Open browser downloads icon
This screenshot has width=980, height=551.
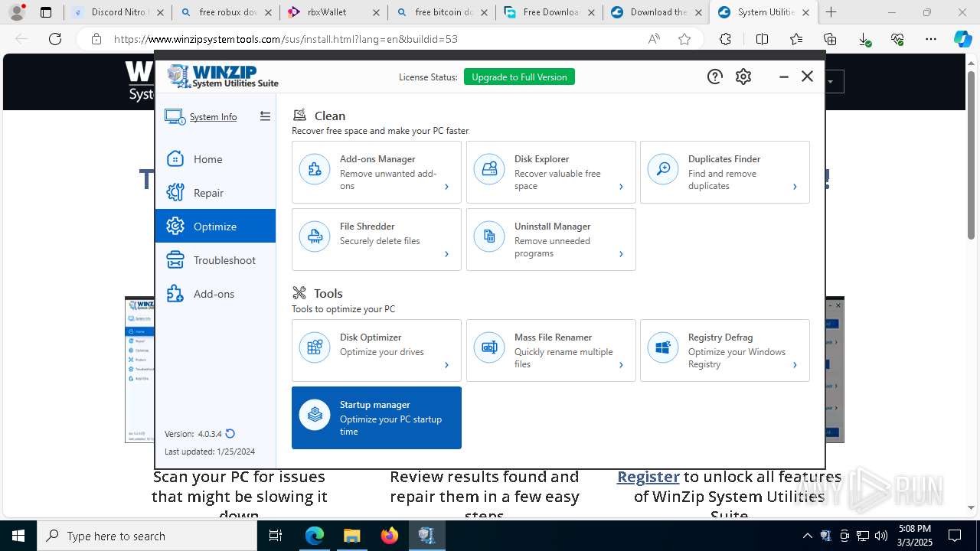(864, 39)
